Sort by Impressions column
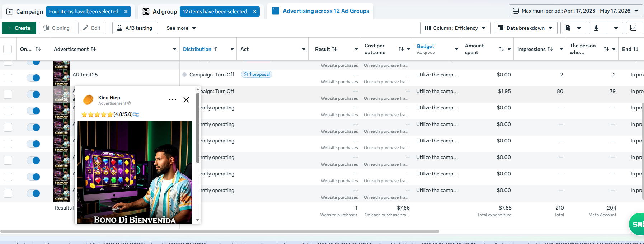Screen dimensions: 644x244 pos(550,49)
